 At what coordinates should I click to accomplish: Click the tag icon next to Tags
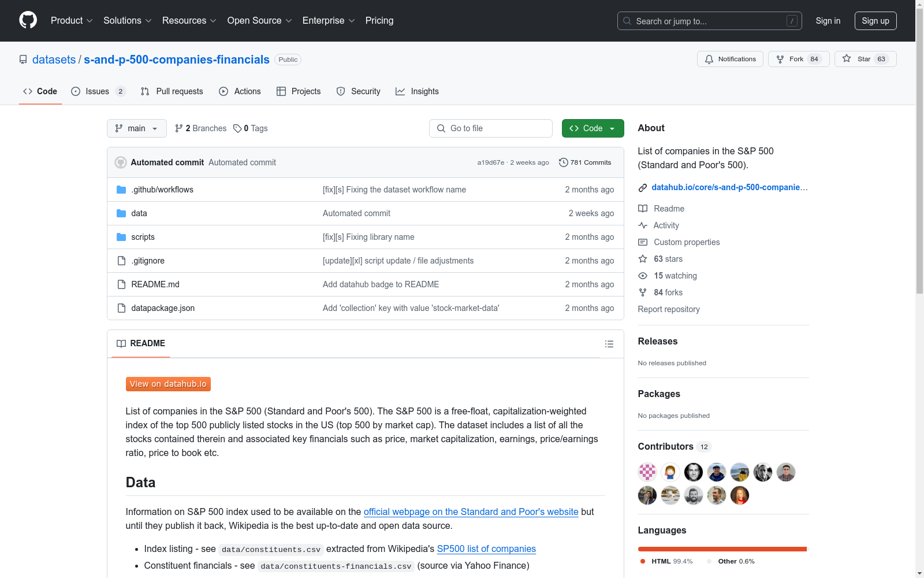click(x=237, y=128)
